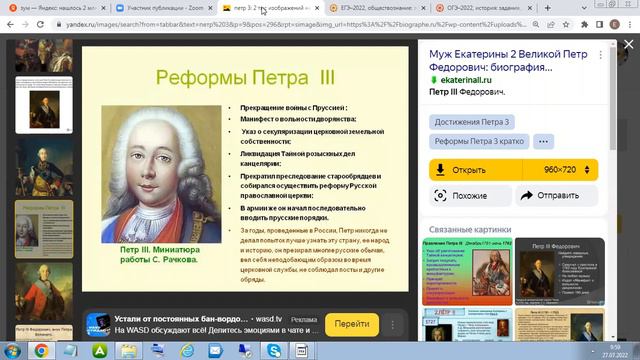Open the Муж Екатерины 2 Великой title link
640x360 pixels.
point(508,60)
